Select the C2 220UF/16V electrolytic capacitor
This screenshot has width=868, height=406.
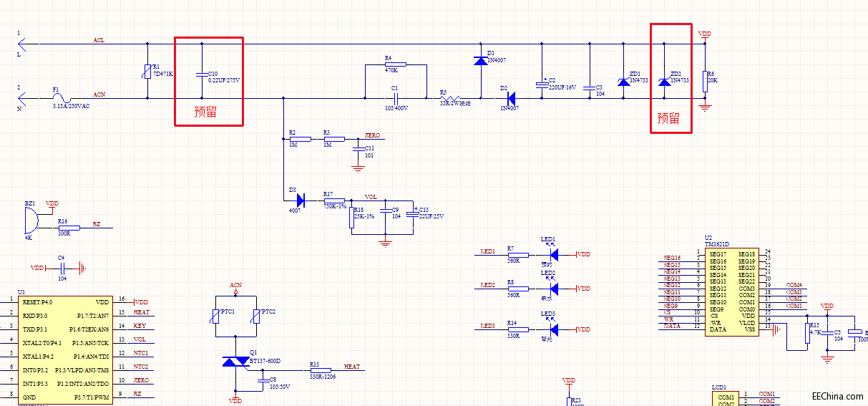pyautogui.click(x=542, y=84)
